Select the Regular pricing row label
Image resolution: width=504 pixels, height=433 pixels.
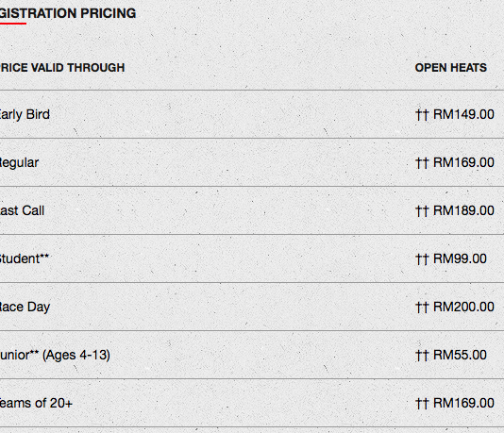click(19, 163)
